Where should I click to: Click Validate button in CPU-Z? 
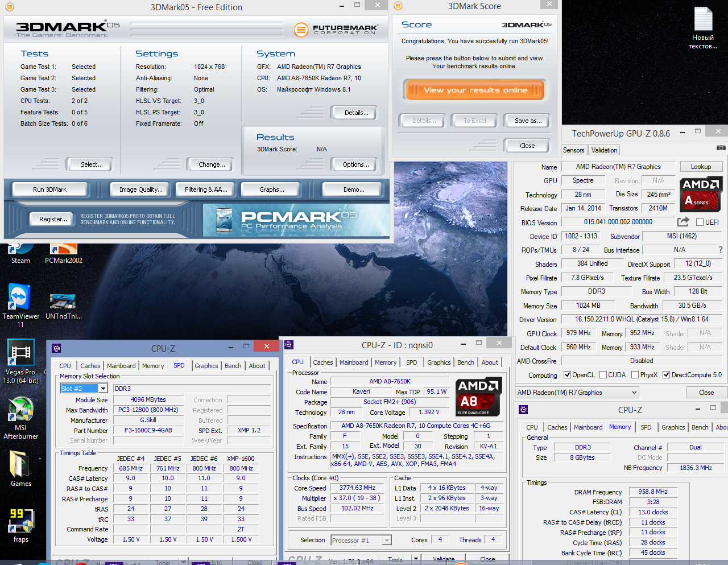(444, 559)
